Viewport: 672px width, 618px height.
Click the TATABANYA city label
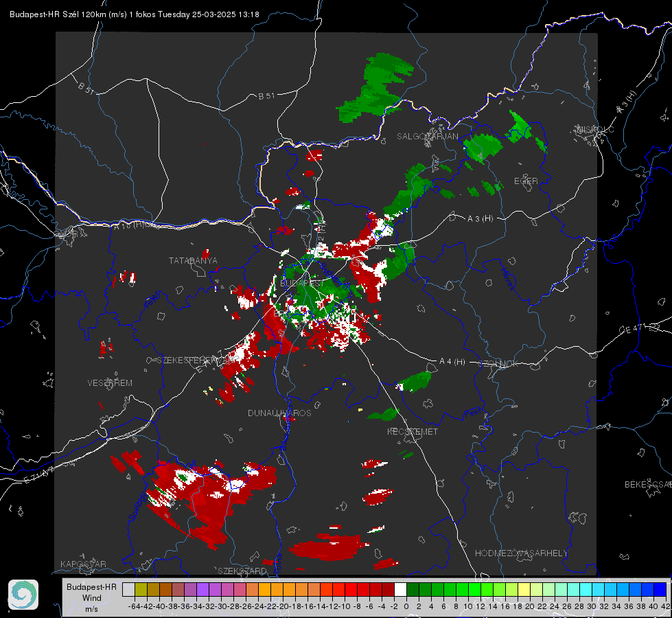coord(193,260)
